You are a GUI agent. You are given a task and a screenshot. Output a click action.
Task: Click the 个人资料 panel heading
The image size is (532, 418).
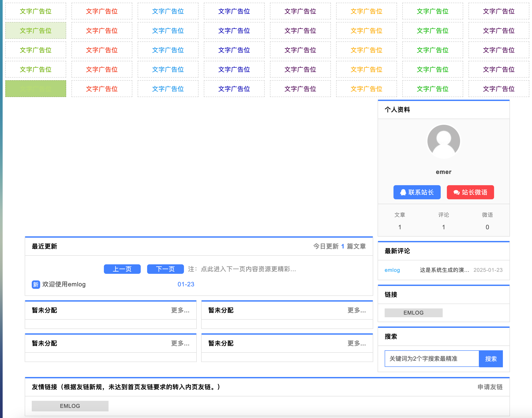(397, 109)
